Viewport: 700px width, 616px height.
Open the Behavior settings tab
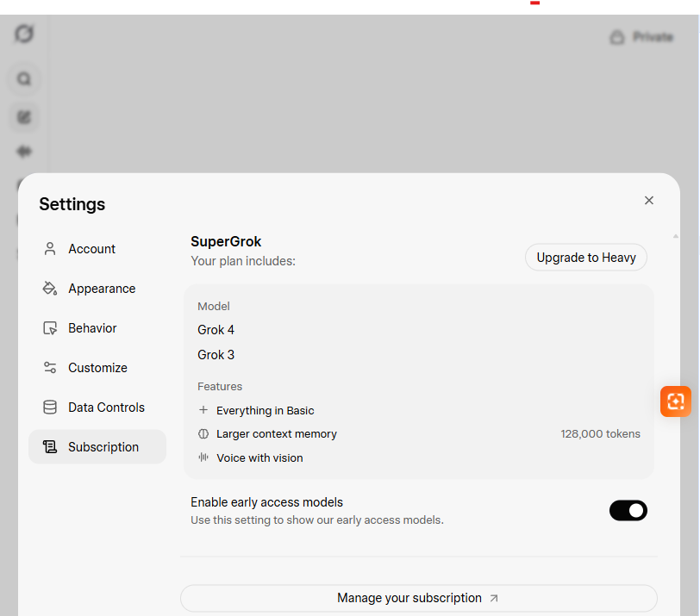click(x=92, y=328)
